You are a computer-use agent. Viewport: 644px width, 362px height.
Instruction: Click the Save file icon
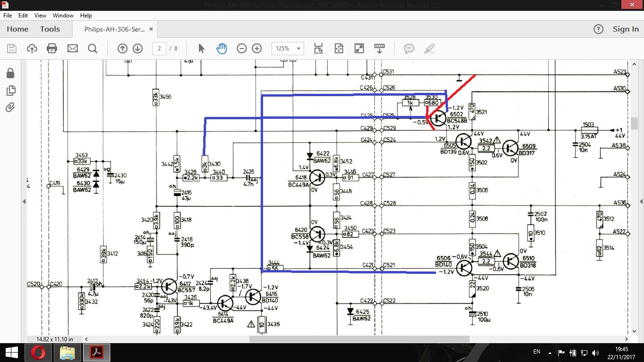click(12, 49)
